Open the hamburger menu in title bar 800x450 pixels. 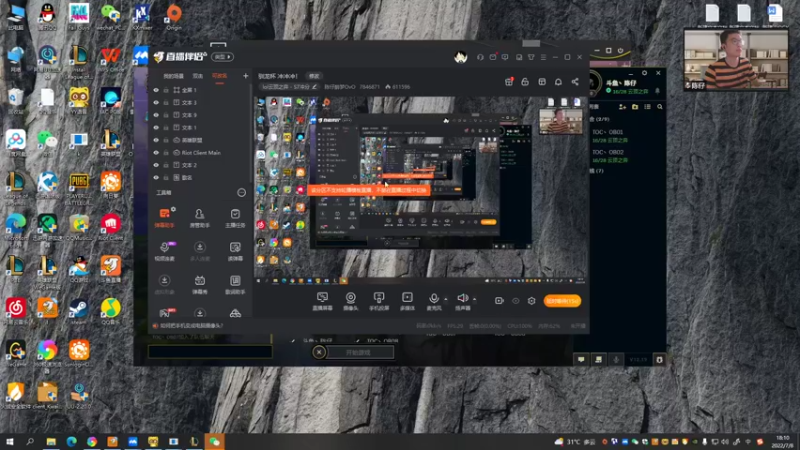click(543, 57)
